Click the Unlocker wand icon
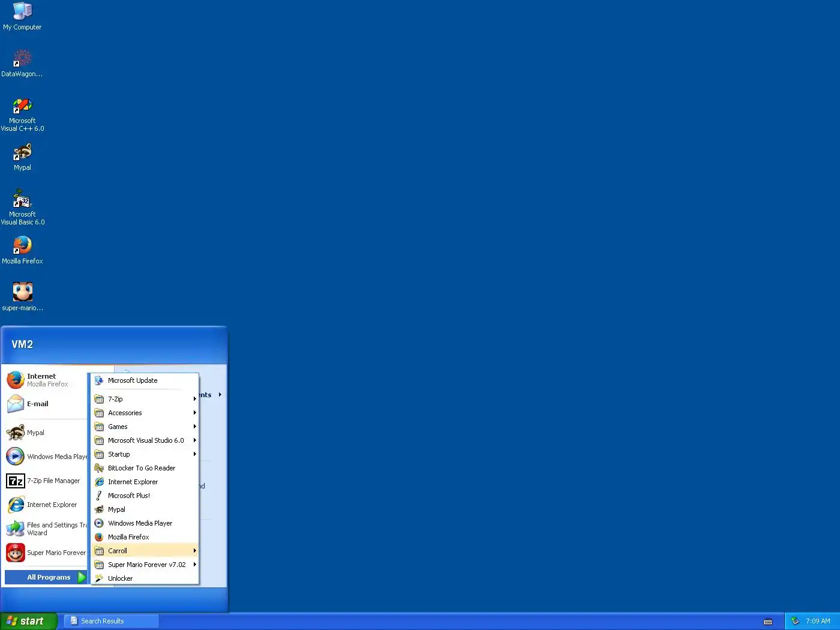 coord(99,578)
